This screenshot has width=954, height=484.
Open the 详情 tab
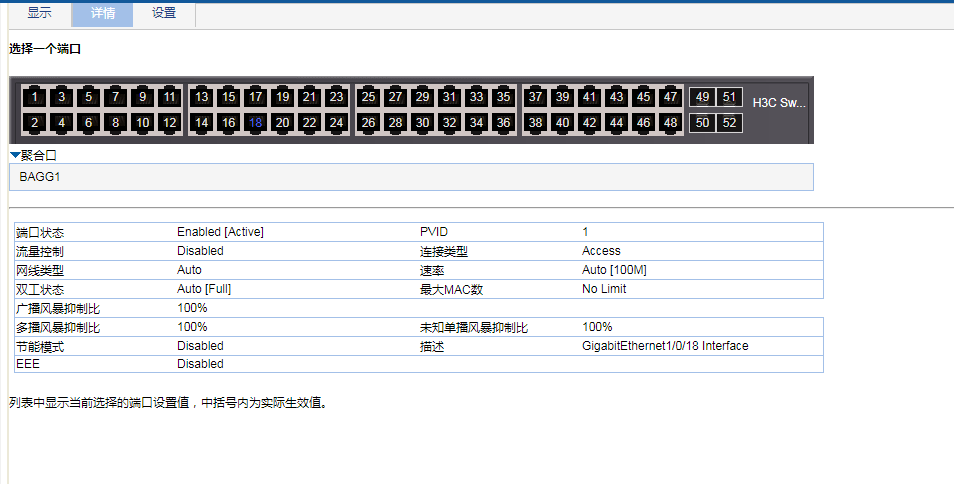103,13
